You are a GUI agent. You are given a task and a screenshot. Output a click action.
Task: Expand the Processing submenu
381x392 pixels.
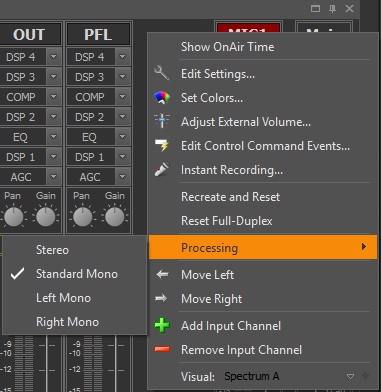point(263,247)
